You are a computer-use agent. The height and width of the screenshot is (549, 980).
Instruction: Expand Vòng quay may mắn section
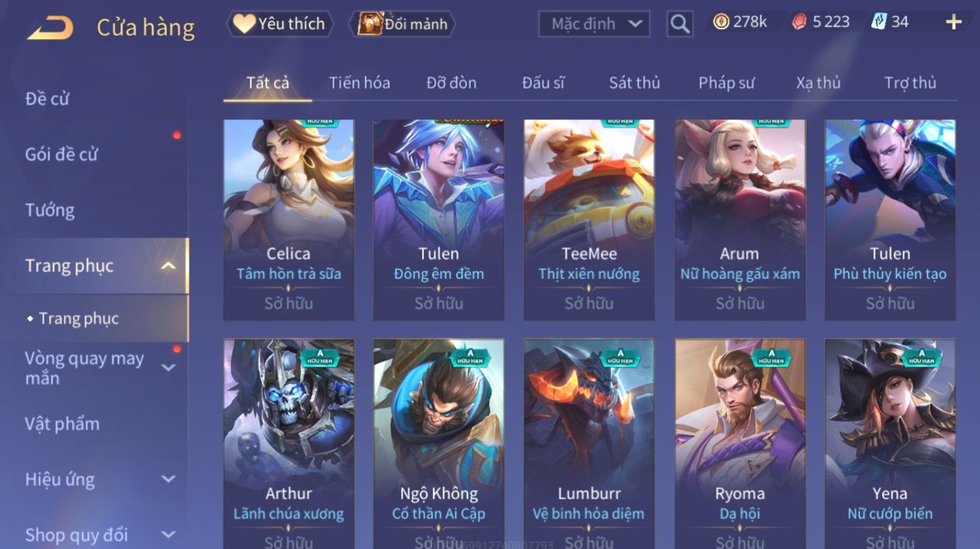coord(169,368)
